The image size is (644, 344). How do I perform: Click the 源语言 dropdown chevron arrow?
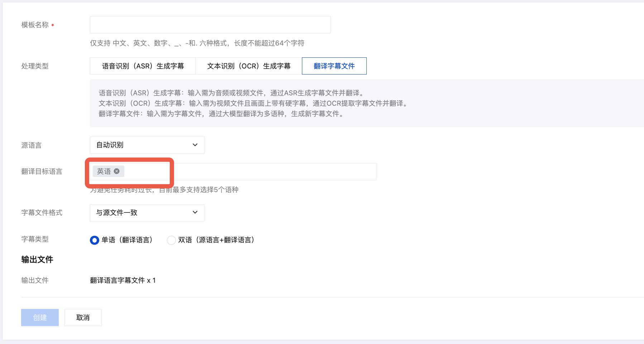195,145
